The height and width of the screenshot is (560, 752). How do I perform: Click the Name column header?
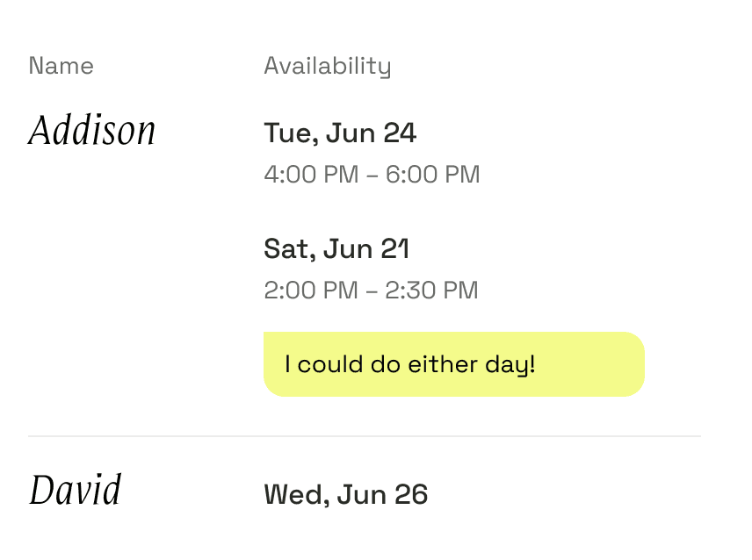tap(61, 66)
